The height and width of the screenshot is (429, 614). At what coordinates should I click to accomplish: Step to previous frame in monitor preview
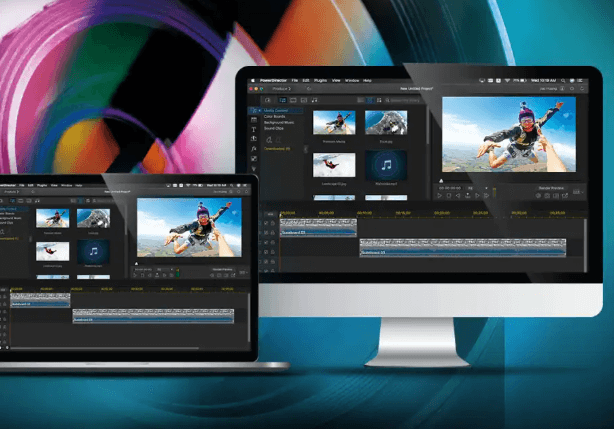[x=458, y=195]
